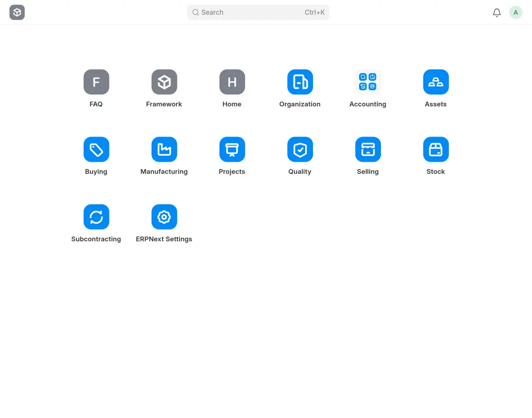Click the Projects label

tap(232, 172)
